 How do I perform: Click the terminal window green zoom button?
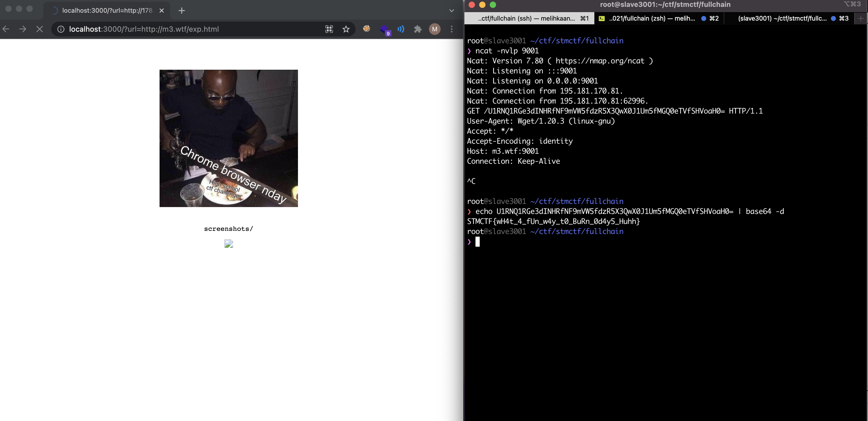pyautogui.click(x=493, y=5)
